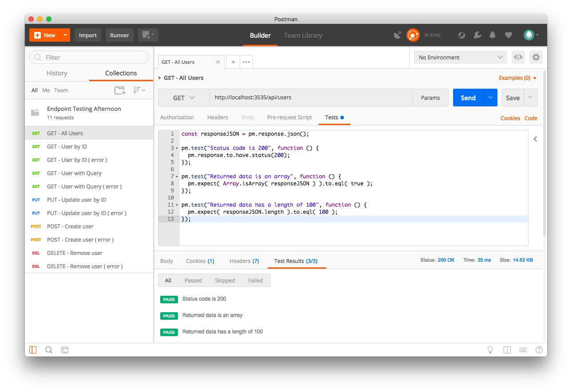Open the collection sort options icon
The width and height of the screenshot is (572, 392).
point(139,90)
